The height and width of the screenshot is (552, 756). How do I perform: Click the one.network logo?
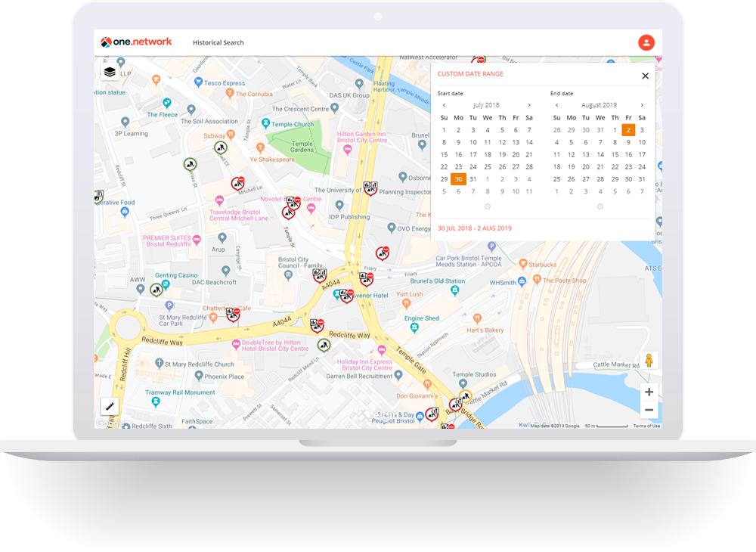[137, 42]
